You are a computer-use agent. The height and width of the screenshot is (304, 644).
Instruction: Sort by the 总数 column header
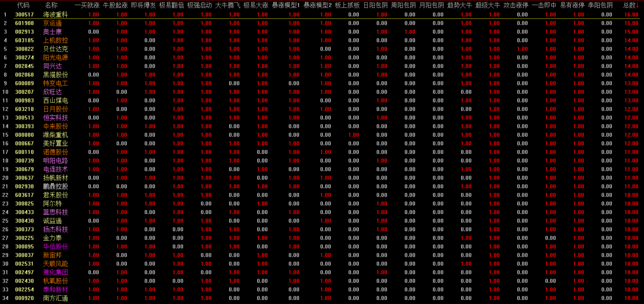[630, 5]
